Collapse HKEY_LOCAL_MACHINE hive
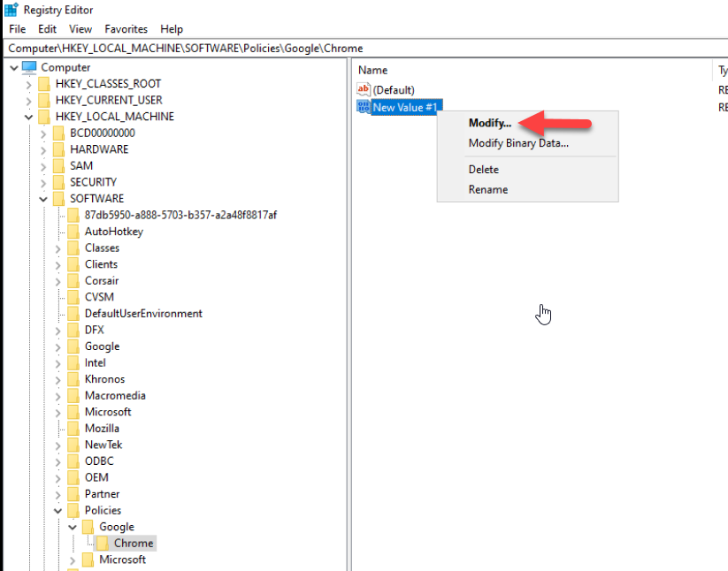The height and width of the screenshot is (571, 728). click(29, 117)
